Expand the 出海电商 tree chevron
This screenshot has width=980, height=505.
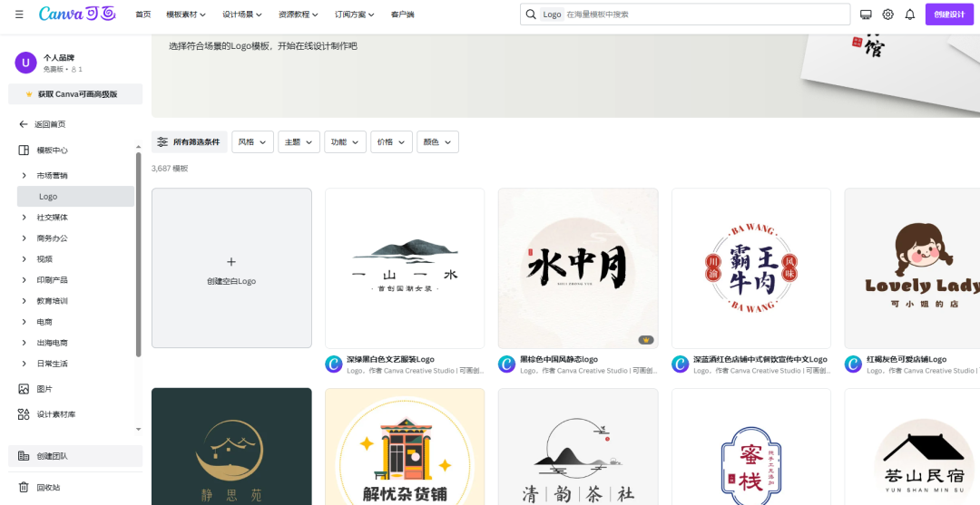(x=24, y=343)
